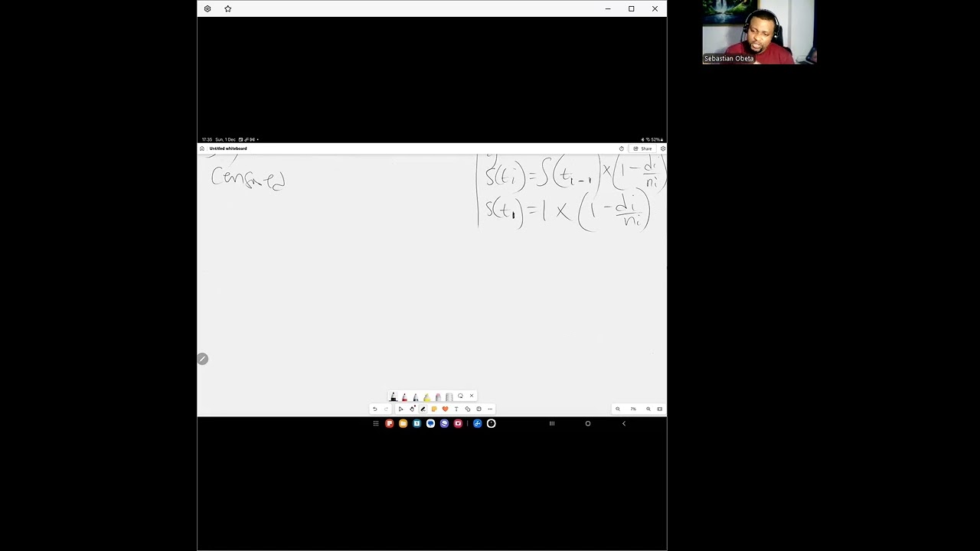Open the red camera app
980x551 pixels.
[x=458, y=423]
